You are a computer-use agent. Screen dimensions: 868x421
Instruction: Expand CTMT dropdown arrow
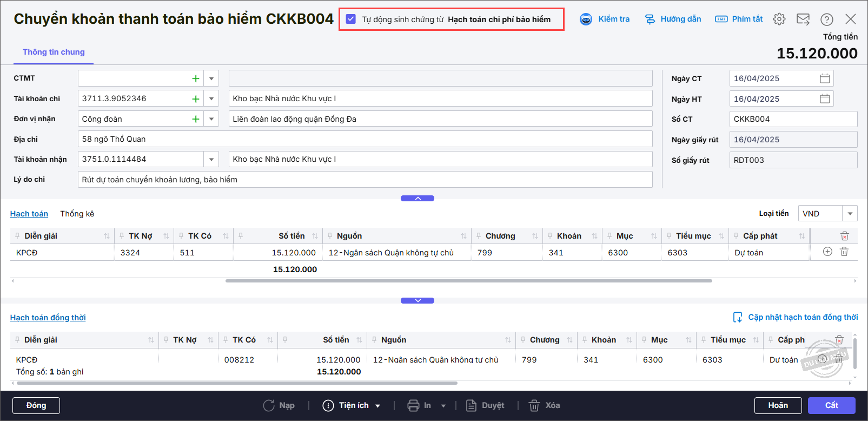point(211,78)
